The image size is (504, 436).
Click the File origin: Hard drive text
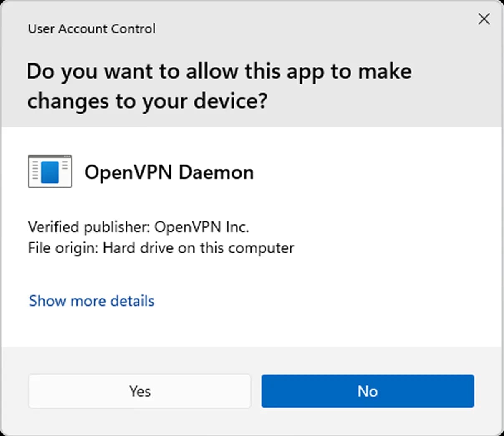(x=161, y=248)
